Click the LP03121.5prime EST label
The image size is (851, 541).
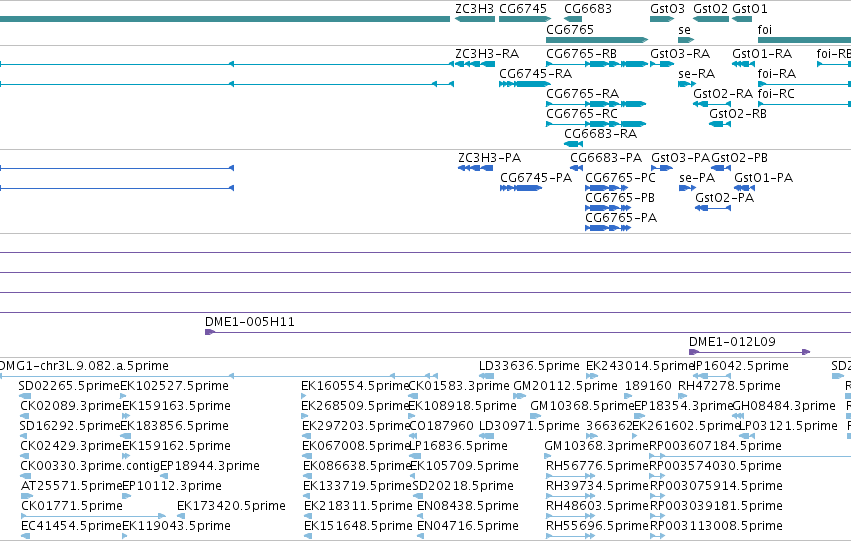point(789,427)
